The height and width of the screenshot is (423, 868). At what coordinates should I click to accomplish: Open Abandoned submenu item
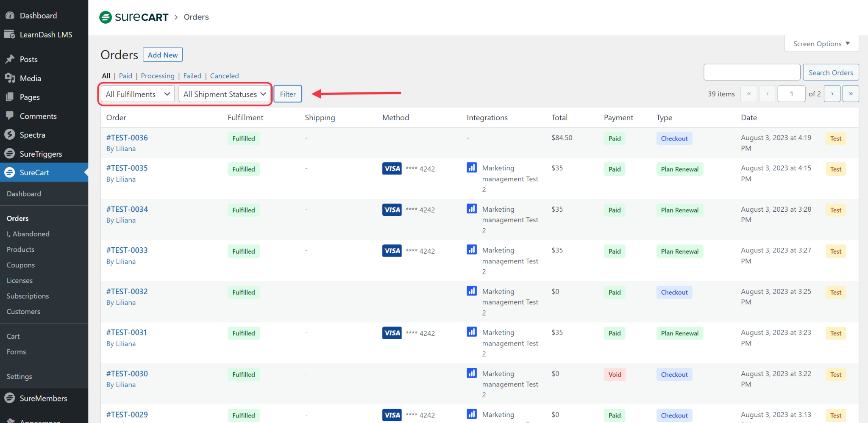(x=28, y=234)
